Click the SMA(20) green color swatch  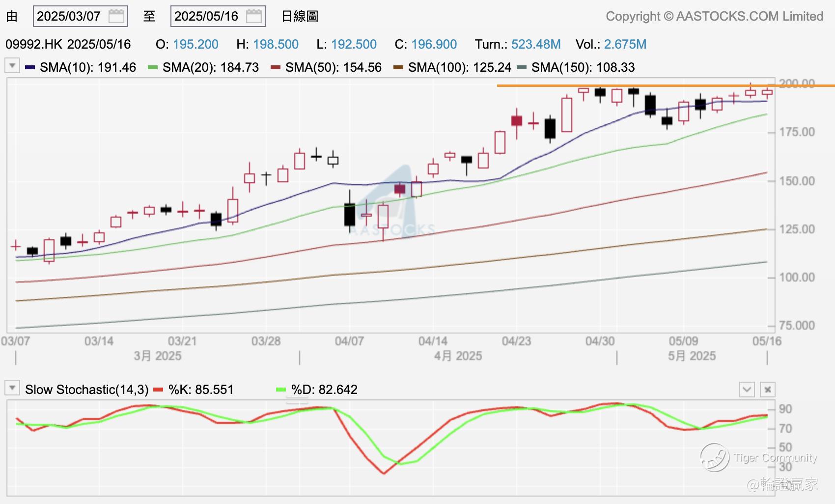(153, 67)
